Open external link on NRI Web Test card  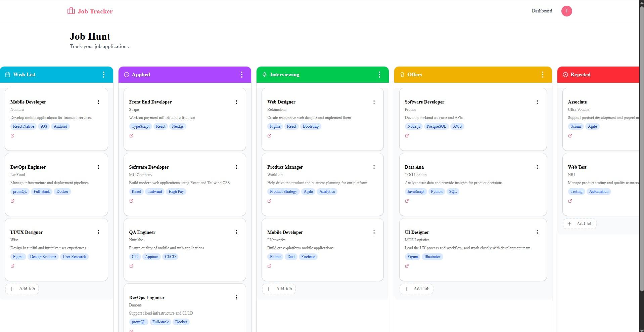point(570,201)
